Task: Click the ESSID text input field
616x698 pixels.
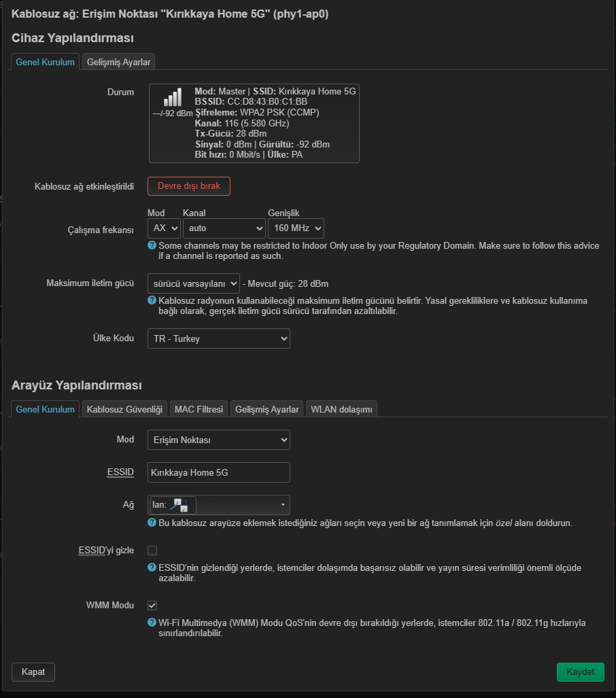Action: [x=219, y=472]
